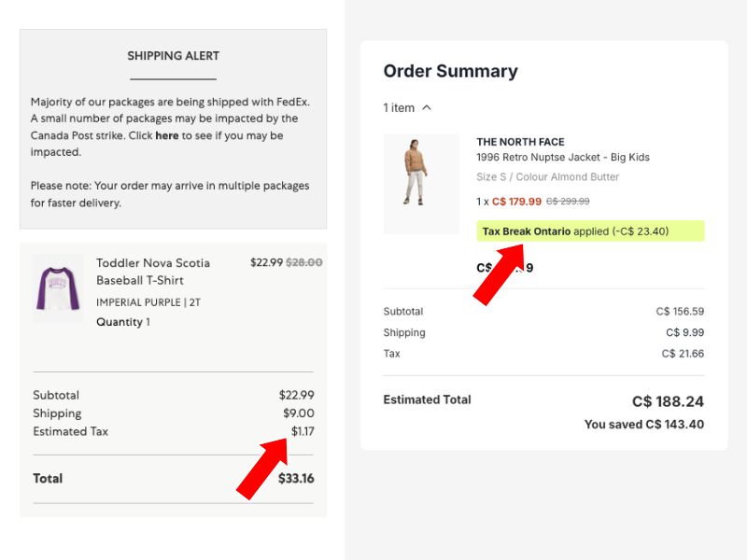Click the Tax Break Ontario applied banner
747x560 pixels.
[590, 231]
